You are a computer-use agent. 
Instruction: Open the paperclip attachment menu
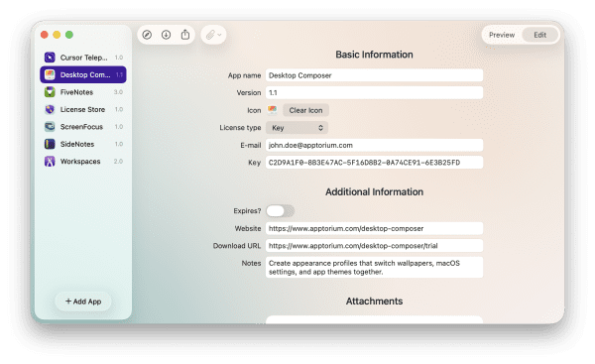tap(213, 35)
